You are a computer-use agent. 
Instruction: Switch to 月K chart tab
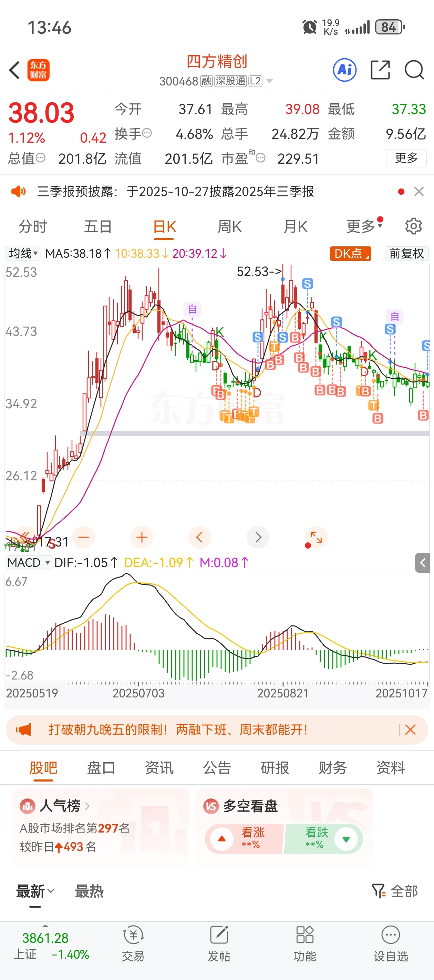click(x=295, y=226)
